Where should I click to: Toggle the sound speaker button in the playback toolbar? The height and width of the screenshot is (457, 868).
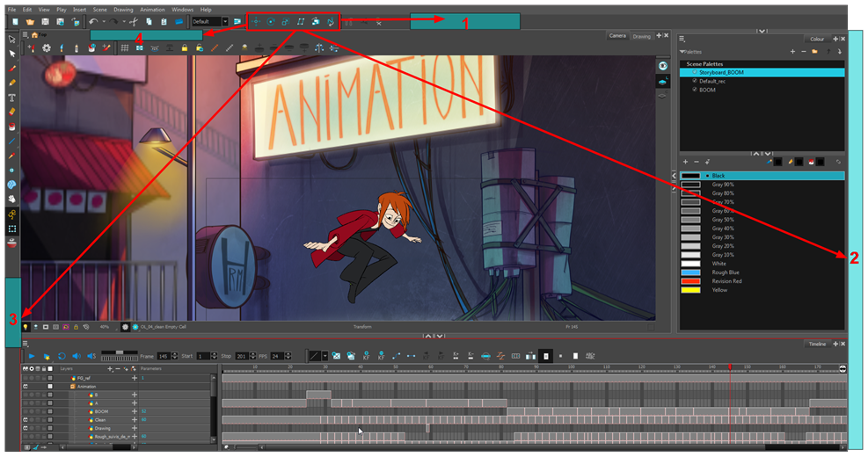(x=77, y=356)
